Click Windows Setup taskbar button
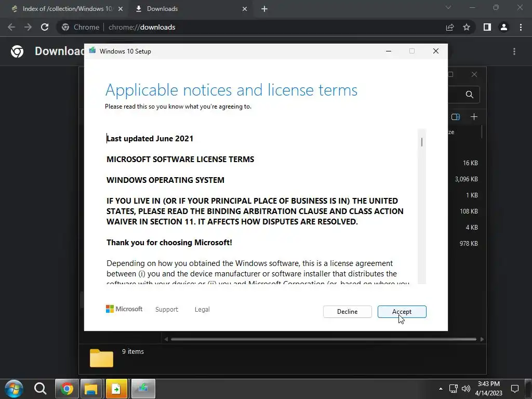This screenshot has width=532, height=399. pyautogui.click(x=143, y=389)
